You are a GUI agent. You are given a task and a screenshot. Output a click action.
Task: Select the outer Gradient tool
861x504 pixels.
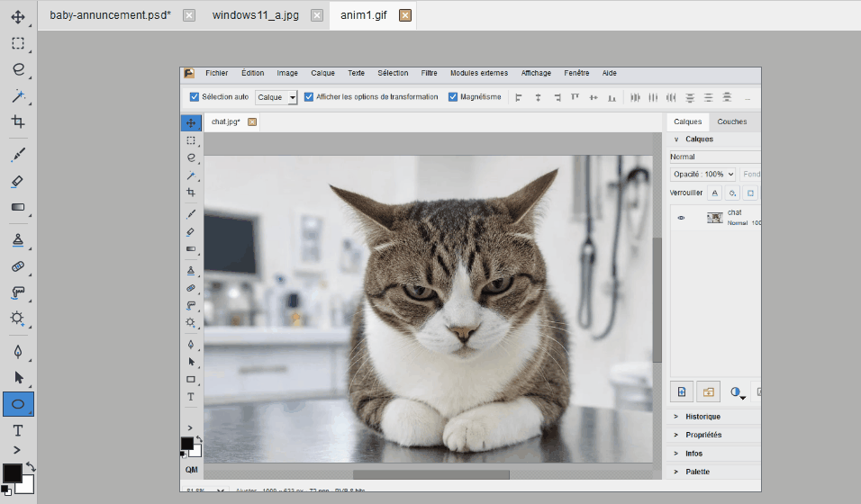(x=18, y=207)
